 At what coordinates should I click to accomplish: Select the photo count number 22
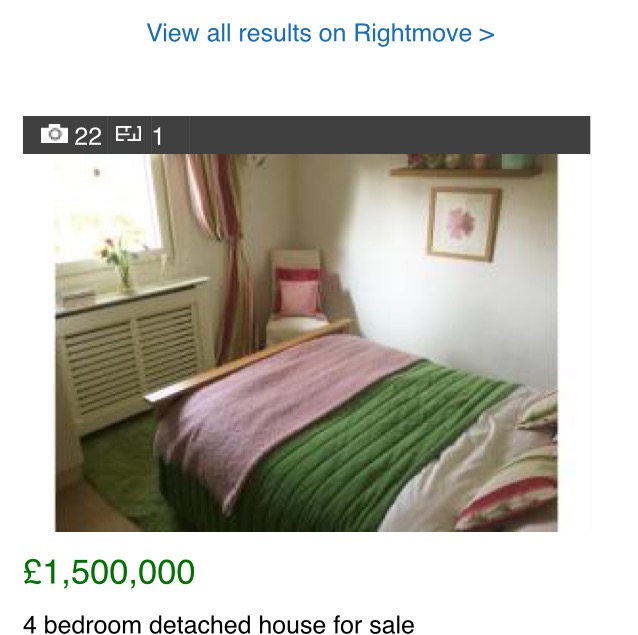(88, 136)
